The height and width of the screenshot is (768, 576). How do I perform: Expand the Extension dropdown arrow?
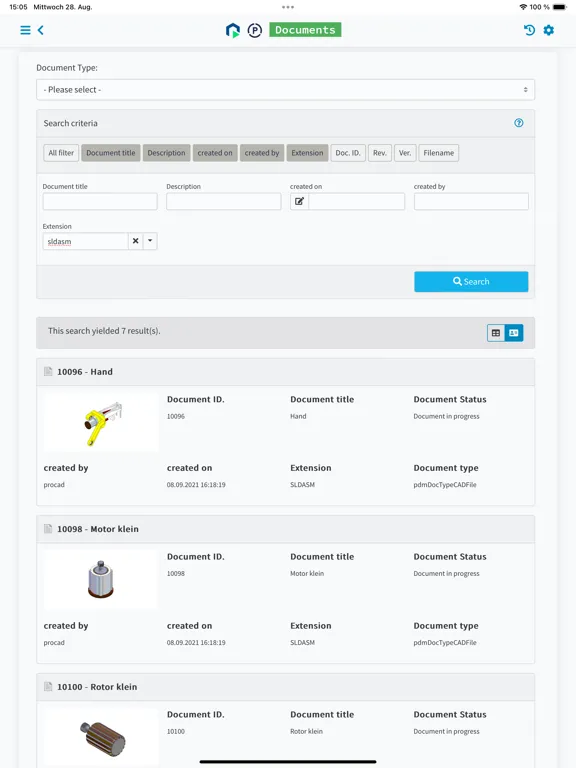(x=150, y=241)
